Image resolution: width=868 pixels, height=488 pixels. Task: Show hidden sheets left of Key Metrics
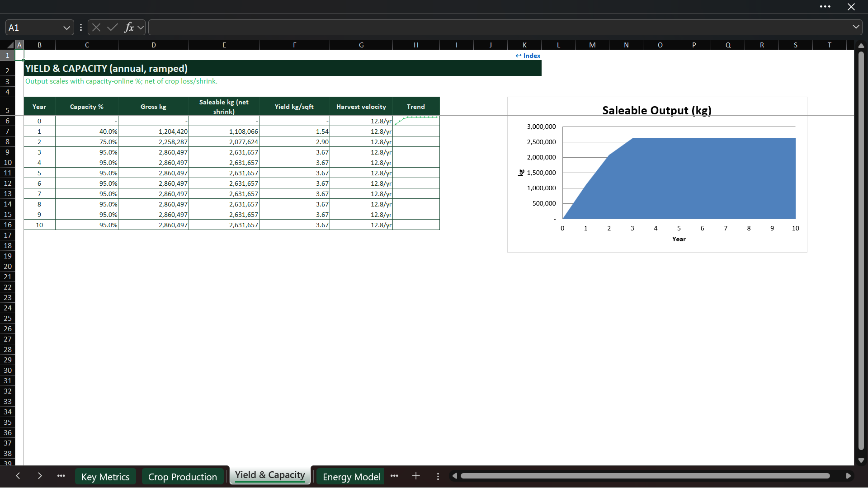[61, 476]
